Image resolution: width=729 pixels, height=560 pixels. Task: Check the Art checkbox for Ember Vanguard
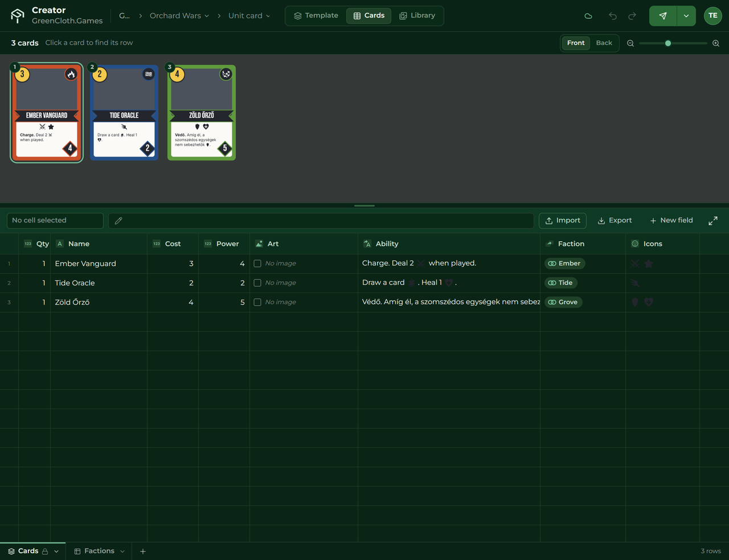click(x=257, y=263)
